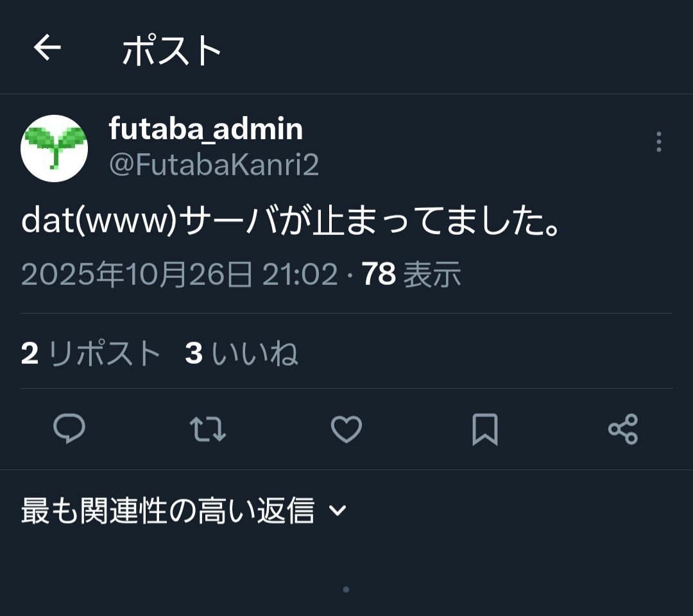Tap the ポスト header title
The image size is (693, 616).
171,51
